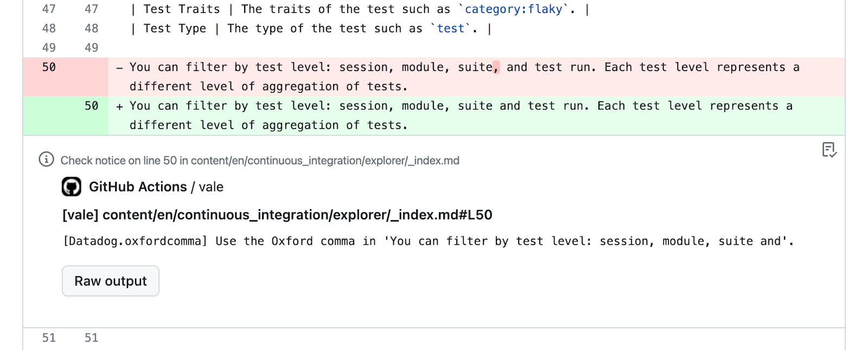Select added line number 50
Screen dimensions: 868x350
[91, 106]
